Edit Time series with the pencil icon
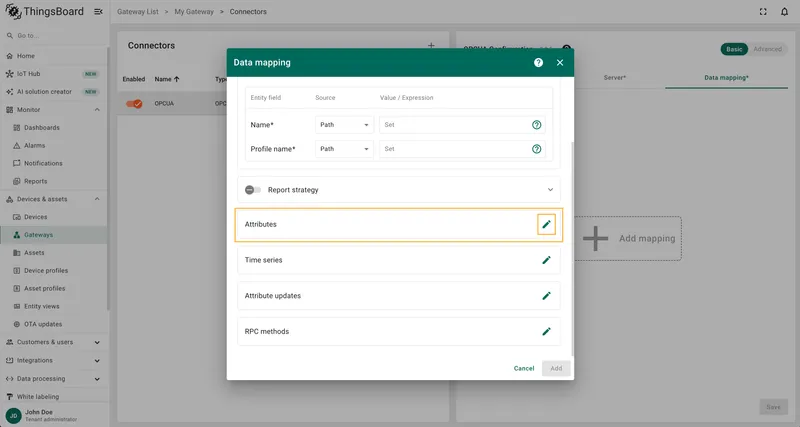Screen dimensions: 800x427 pos(546,260)
